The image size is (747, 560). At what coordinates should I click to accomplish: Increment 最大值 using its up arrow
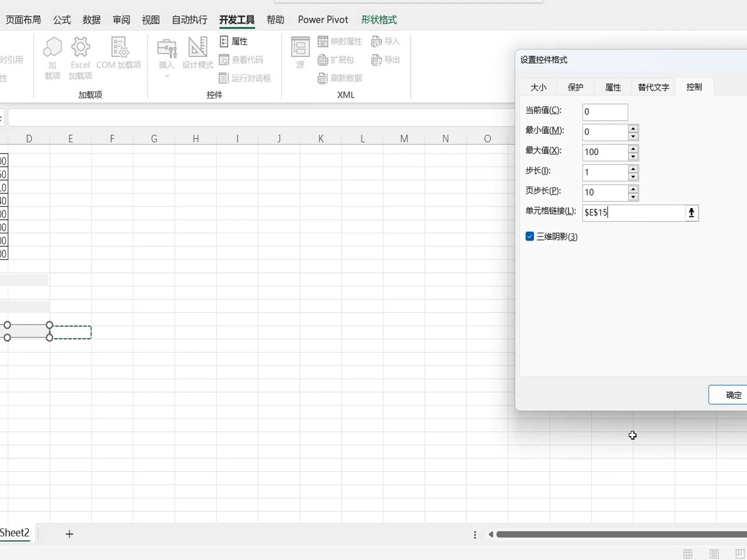[x=633, y=149]
